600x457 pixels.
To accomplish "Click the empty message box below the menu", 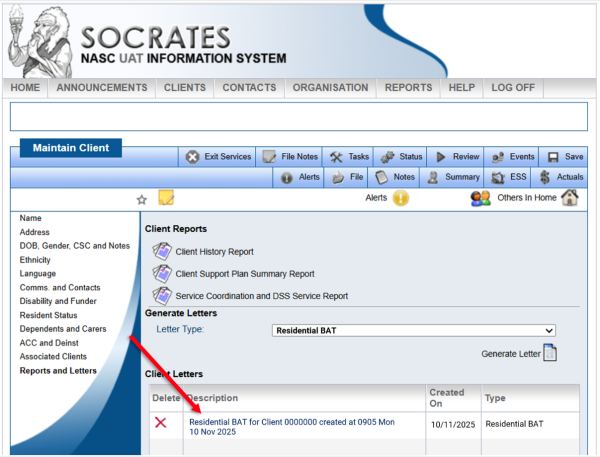I will click(299, 117).
